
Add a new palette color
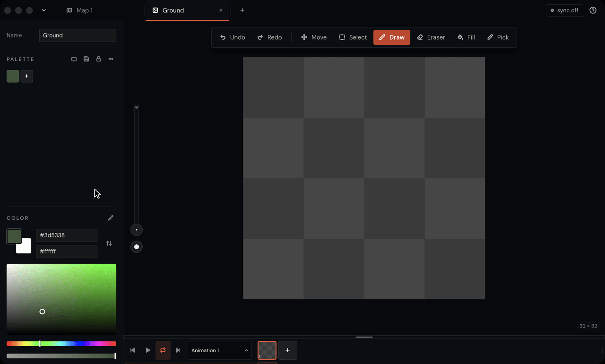(26, 76)
